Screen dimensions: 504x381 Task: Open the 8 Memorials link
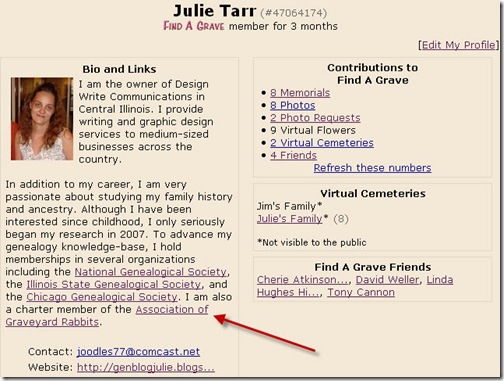[300, 93]
